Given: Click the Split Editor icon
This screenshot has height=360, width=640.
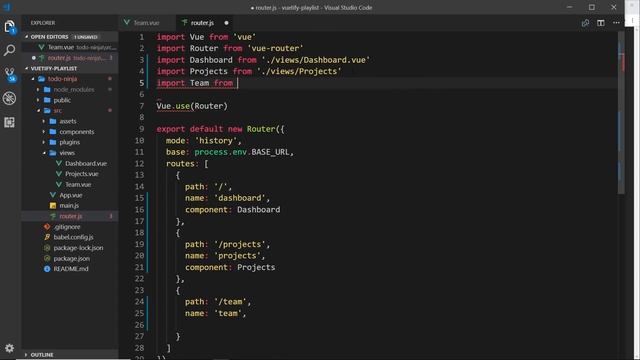Looking at the screenshot, I should pos(601,23).
